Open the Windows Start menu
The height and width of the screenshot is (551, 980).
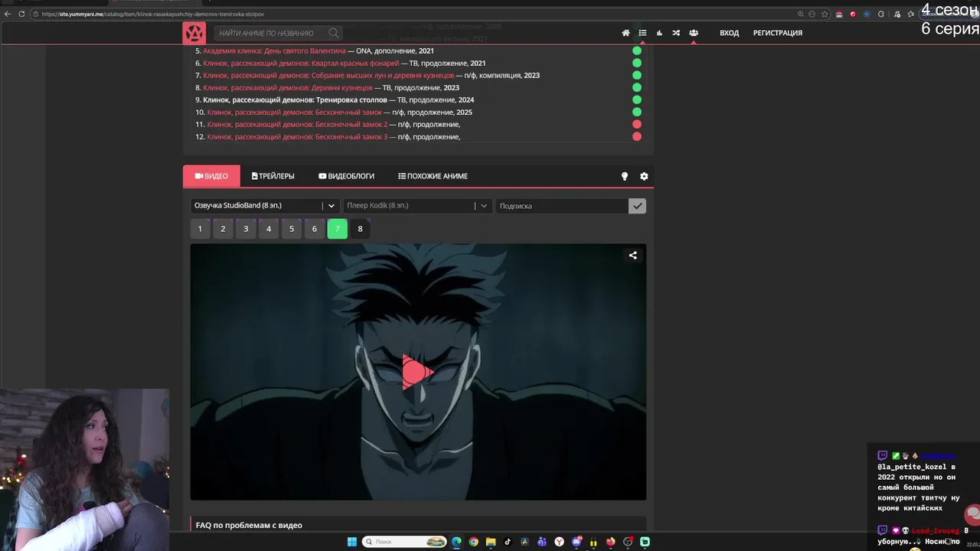tap(352, 542)
